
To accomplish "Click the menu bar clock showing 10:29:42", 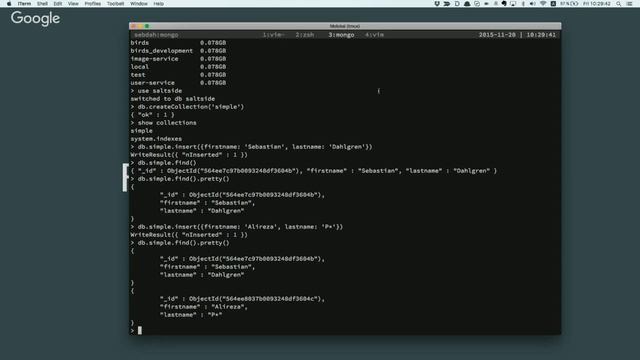I will [x=597, y=4].
